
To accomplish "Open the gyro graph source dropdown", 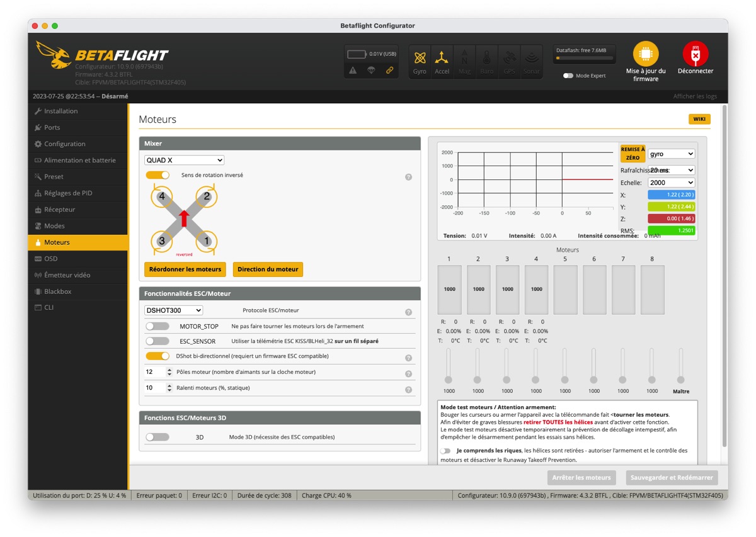I will point(672,154).
